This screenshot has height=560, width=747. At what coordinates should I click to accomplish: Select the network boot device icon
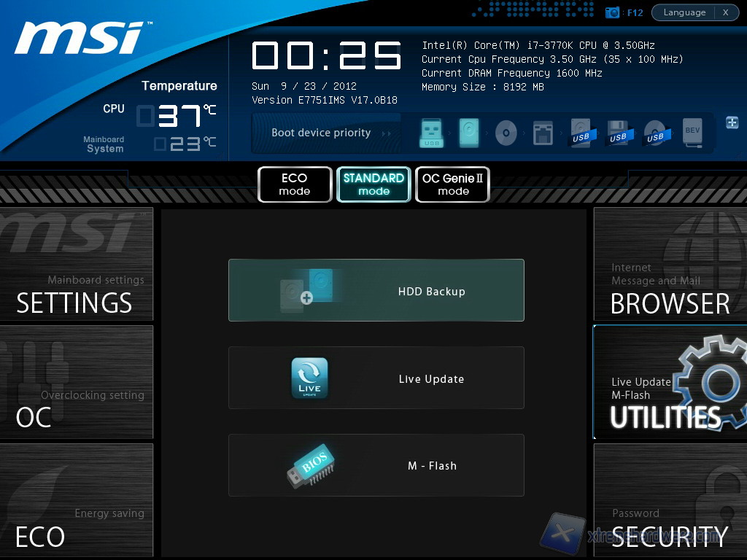click(x=543, y=133)
